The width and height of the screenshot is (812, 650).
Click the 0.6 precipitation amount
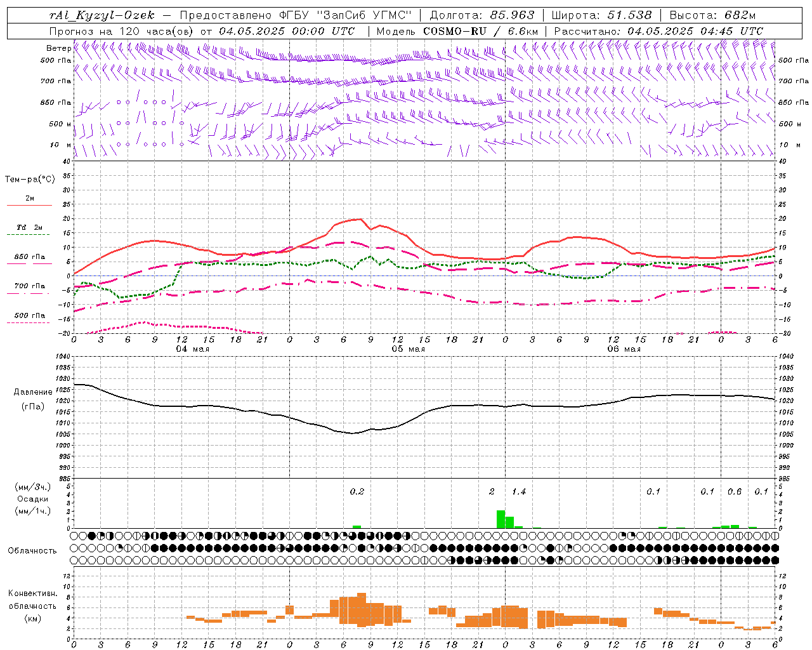(735, 491)
